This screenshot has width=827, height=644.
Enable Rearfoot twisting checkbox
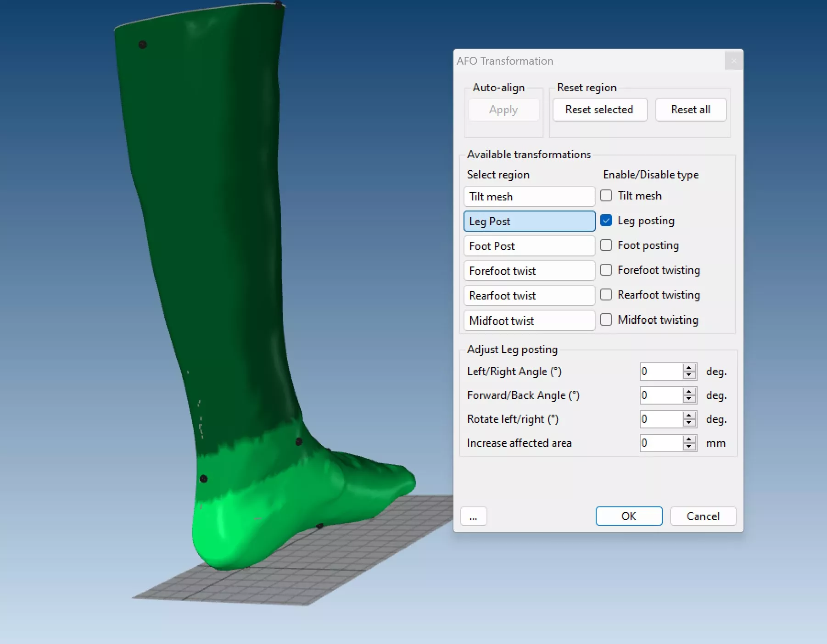606,295
